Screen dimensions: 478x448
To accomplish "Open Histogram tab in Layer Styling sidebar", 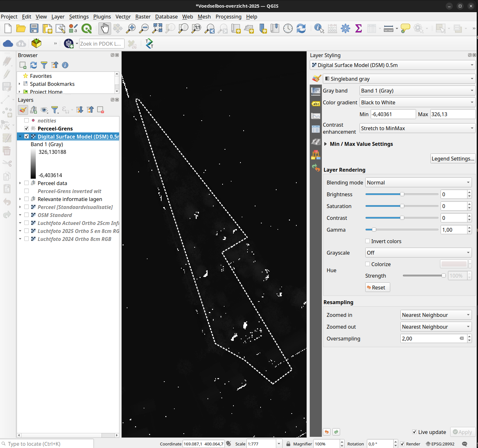I will pyautogui.click(x=316, y=116).
